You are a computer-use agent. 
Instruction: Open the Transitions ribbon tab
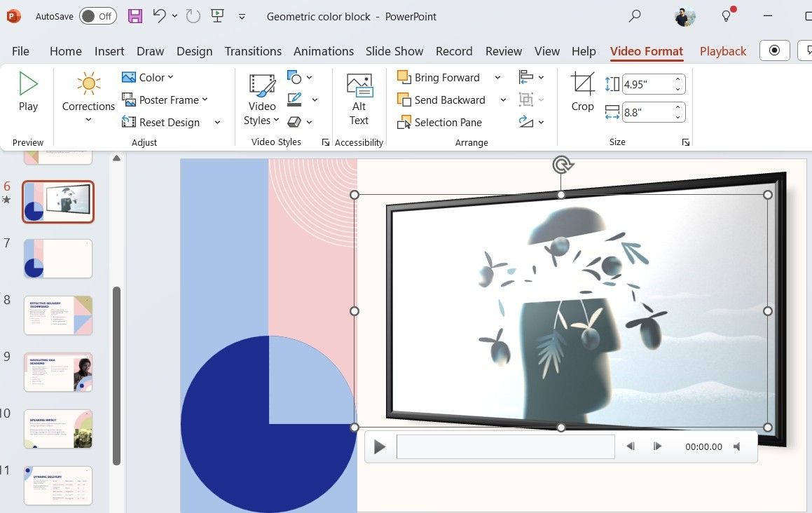253,50
